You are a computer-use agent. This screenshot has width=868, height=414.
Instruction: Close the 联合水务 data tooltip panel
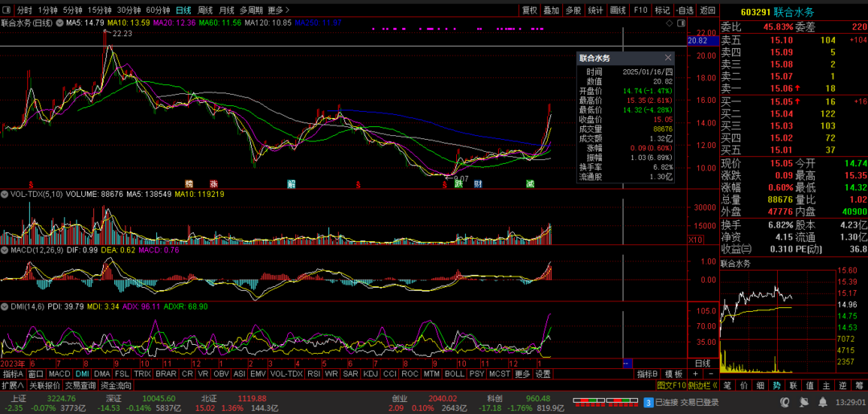click(x=668, y=58)
